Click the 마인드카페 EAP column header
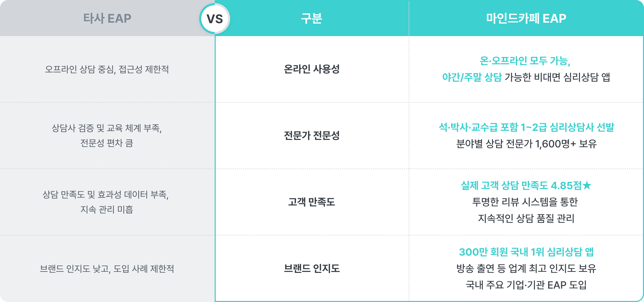The height and width of the screenshot is (302, 644). (526, 18)
